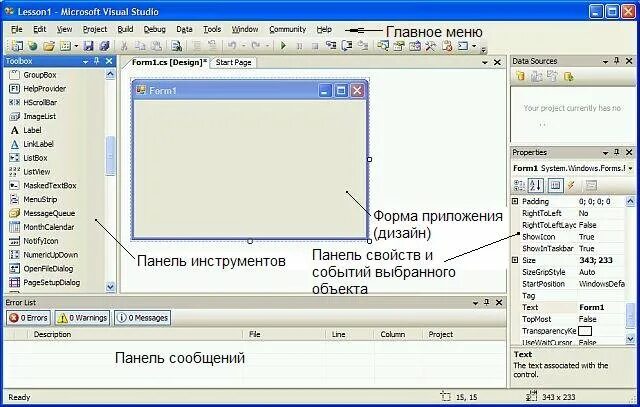Open the Project menu

(95, 29)
